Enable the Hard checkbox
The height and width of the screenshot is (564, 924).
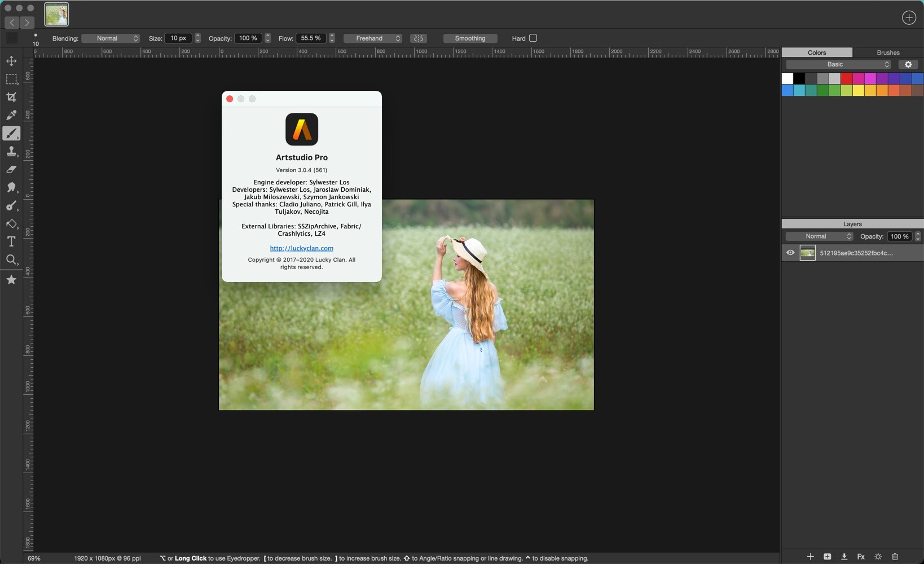[533, 38]
